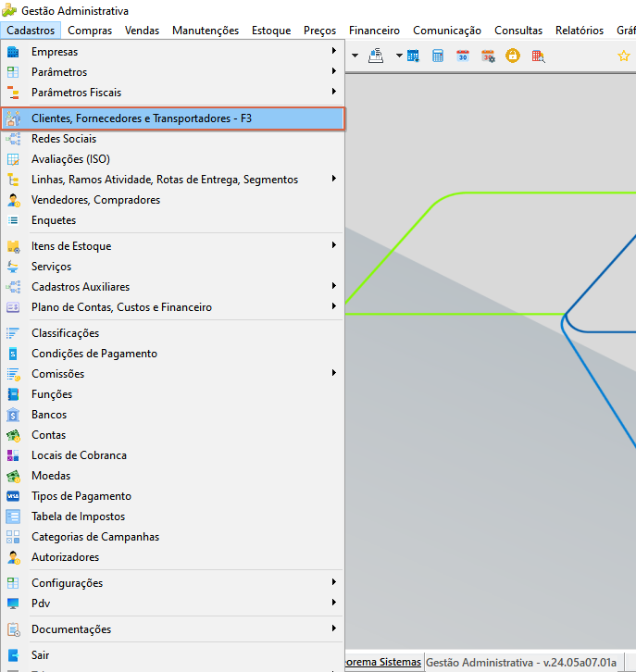
Task: Expand the Comissões submenu
Action: tap(173, 374)
